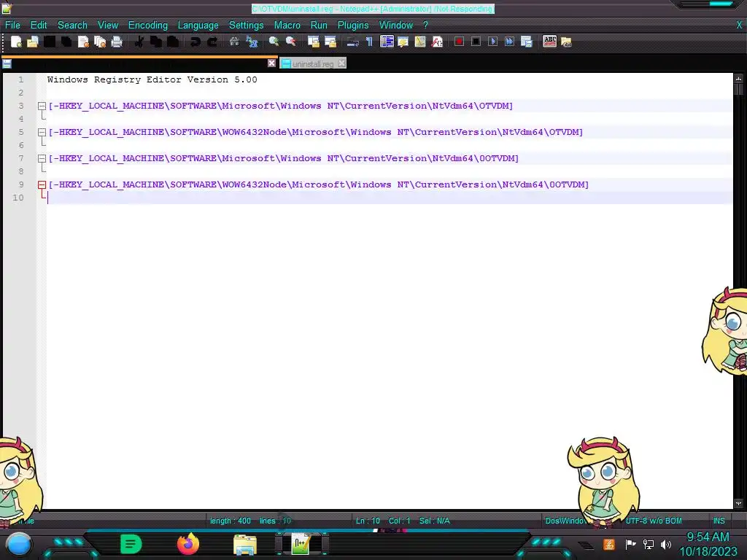The image size is (747, 560).
Task: Click 'Ln : 10' in the status bar
Action: click(x=368, y=521)
